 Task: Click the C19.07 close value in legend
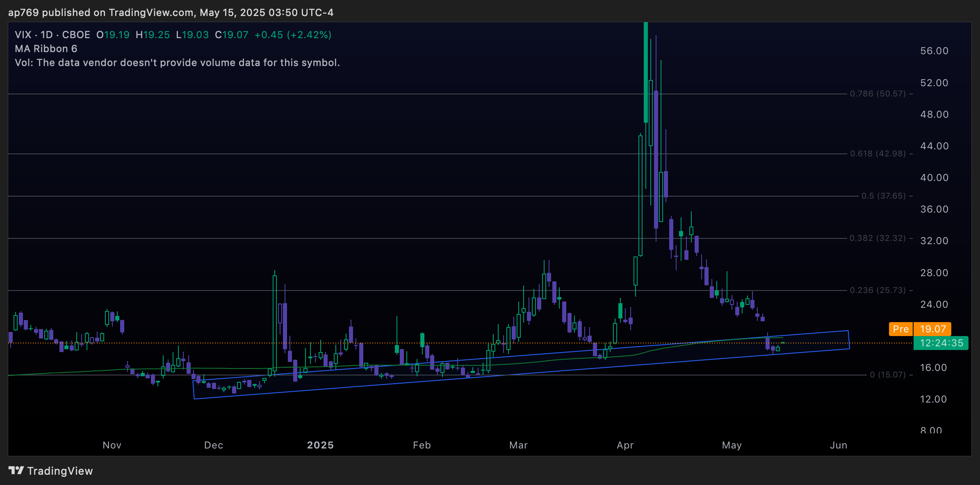pos(232,35)
